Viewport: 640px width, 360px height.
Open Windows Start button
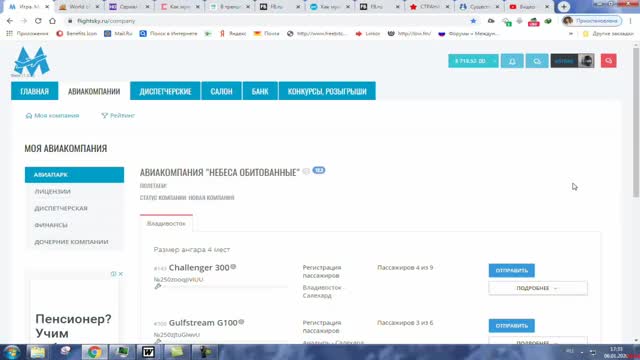point(11,352)
